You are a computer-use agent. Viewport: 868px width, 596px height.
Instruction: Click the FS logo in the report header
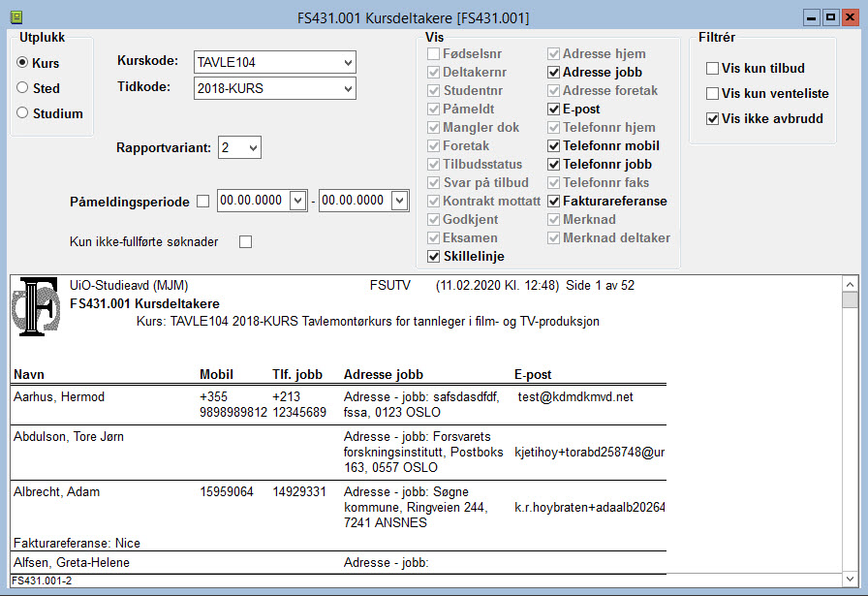coord(36,307)
